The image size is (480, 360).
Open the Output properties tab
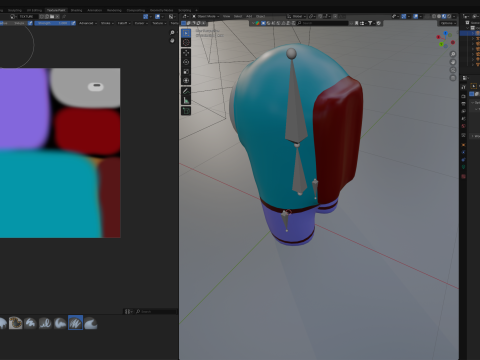(x=463, y=104)
